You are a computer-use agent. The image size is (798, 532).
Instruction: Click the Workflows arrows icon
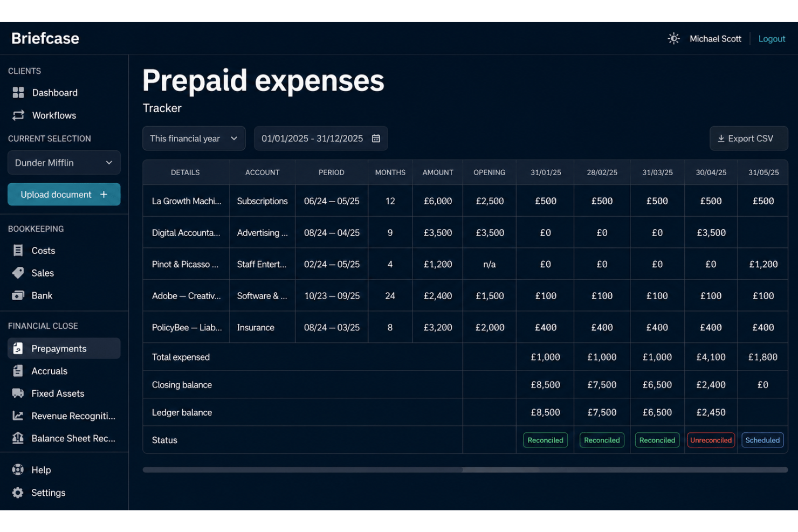[18, 115]
